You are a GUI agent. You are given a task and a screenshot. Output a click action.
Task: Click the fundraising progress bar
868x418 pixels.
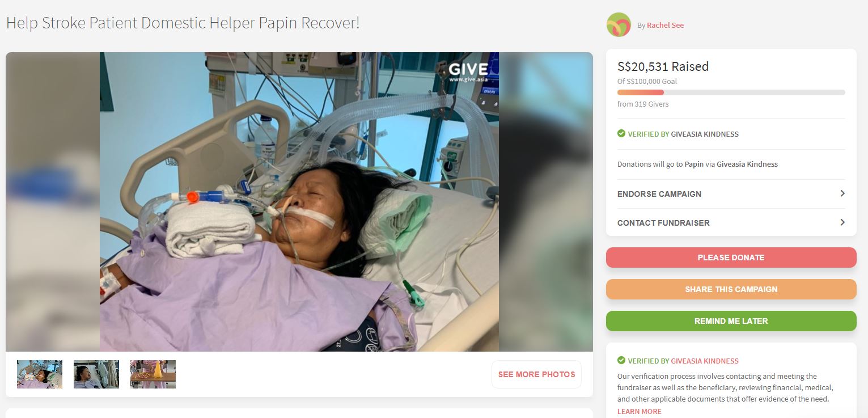731,92
